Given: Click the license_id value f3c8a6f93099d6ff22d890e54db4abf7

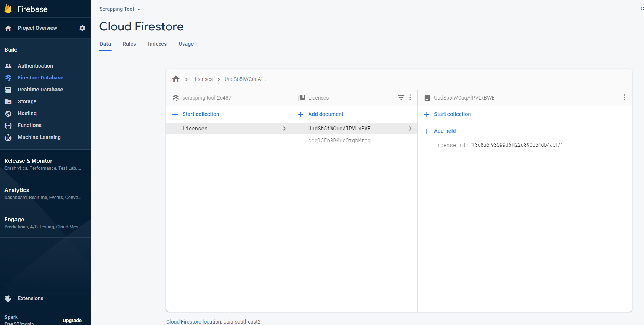Looking at the screenshot, I should coord(517,145).
